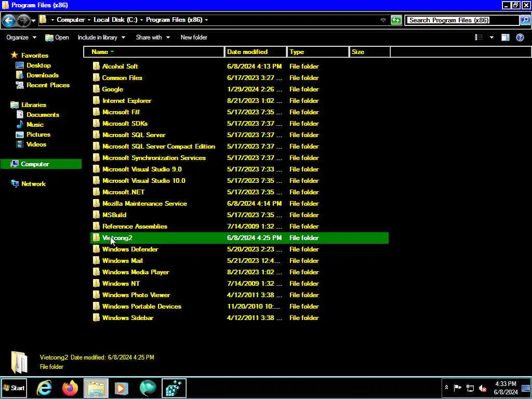Select Libraries in the navigation pane

pyautogui.click(x=34, y=105)
